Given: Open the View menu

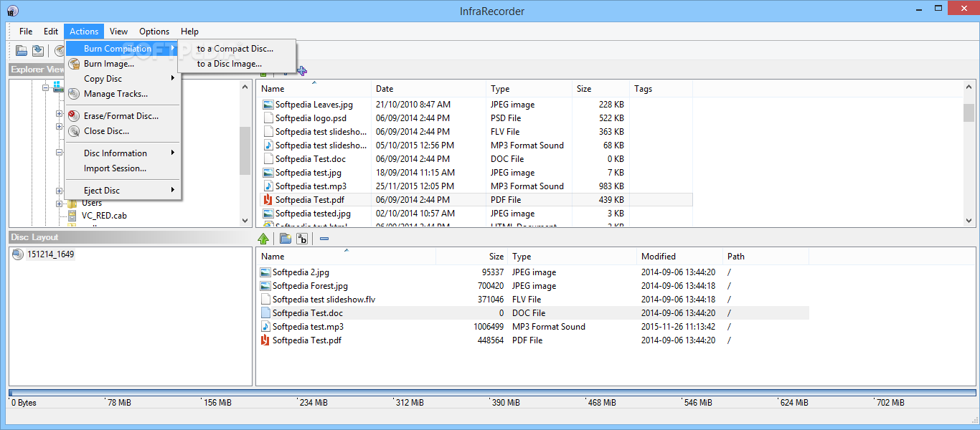Looking at the screenshot, I should click(x=119, y=32).
